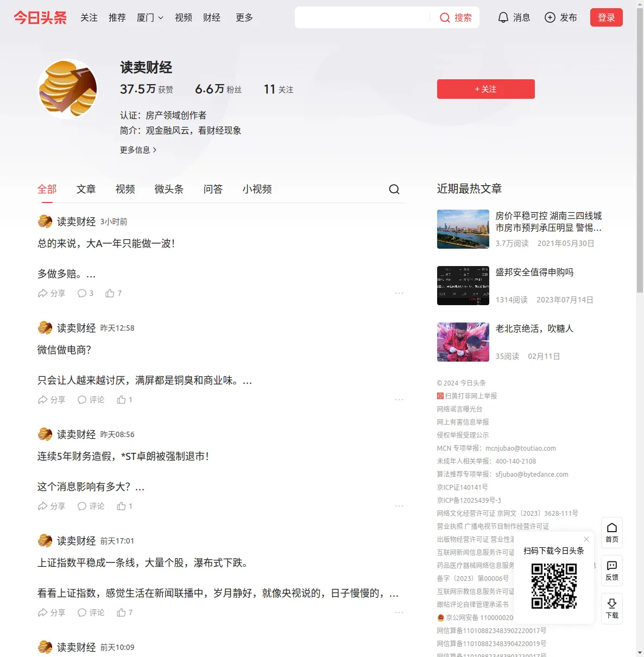
Task: Open the 6.6万 粉丝 followers list
Action: tap(218, 89)
